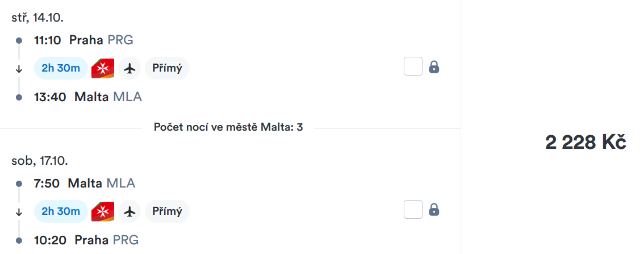
Task: Tick the checkbox for the 7:50 Malta flight
Action: click(413, 210)
